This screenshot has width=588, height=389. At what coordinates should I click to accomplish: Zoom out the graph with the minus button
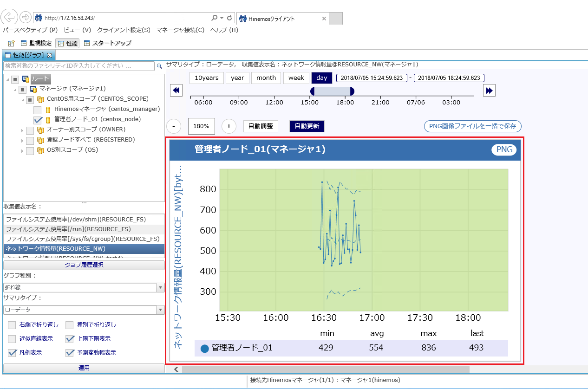(x=173, y=126)
